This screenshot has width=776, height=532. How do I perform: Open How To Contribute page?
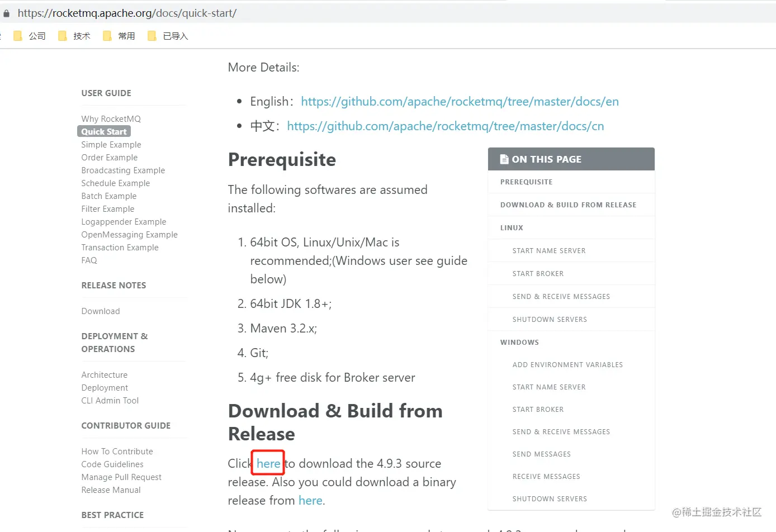(x=117, y=451)
